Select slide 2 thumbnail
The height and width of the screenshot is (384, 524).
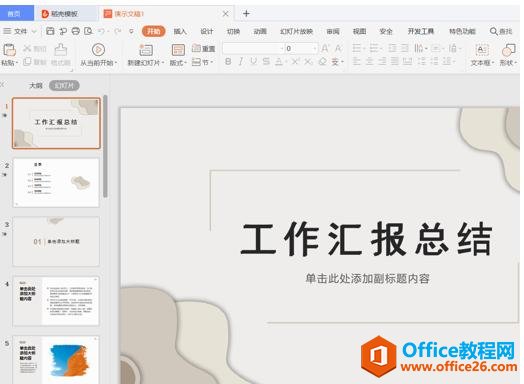(56, 182)
